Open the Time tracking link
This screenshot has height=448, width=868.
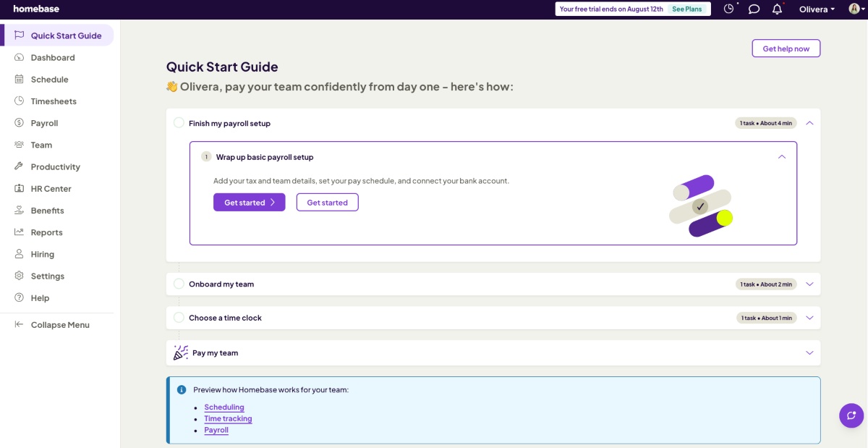click(x=228, y=418)
